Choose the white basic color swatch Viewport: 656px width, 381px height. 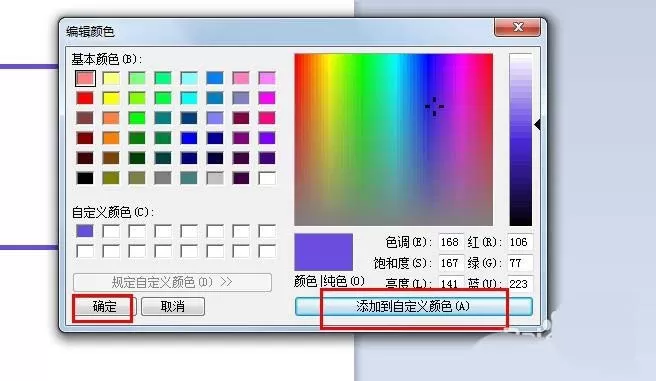pyautogui.click(x=267, y=178)
